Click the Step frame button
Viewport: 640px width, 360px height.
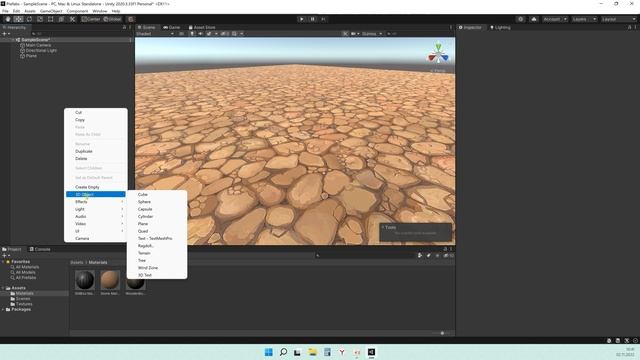324,19
